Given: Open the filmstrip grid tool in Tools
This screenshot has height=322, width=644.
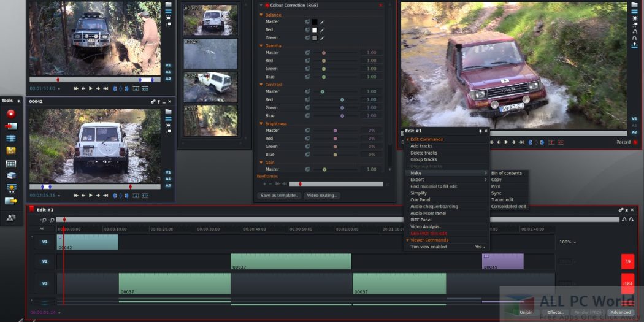Looking at the screenshot, I should pos(11,164).
